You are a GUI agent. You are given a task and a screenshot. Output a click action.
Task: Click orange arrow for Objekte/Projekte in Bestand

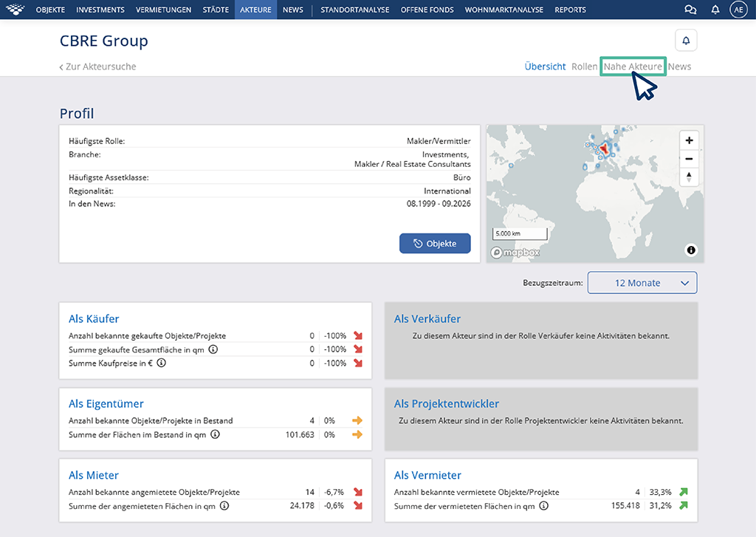click(x=357, y=420)
